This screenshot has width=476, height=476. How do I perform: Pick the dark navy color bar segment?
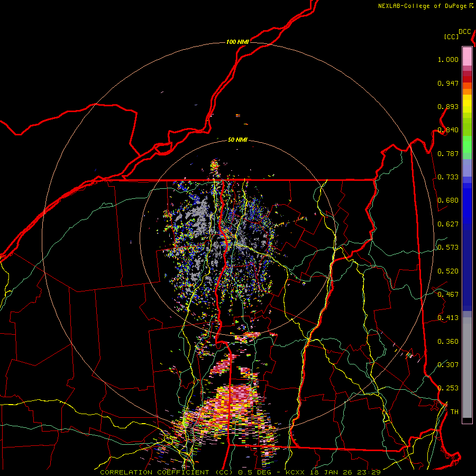coord(467,270)
